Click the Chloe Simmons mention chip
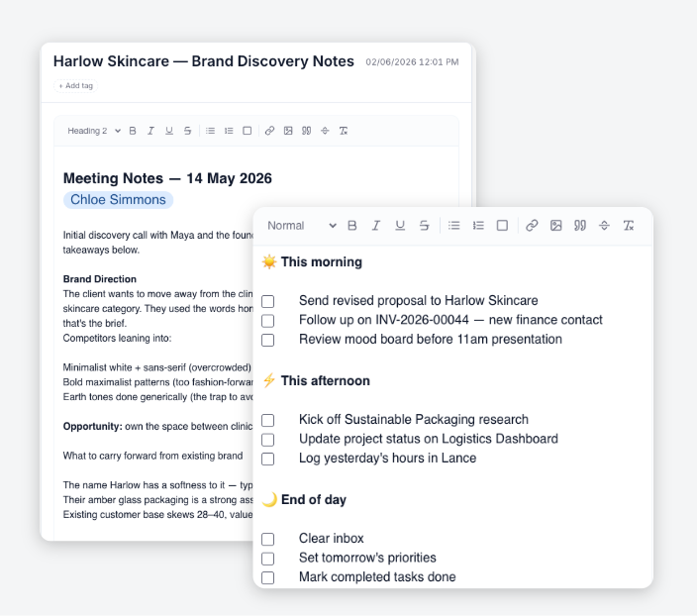The image size is (697, 616). click(x=118, y=200)
